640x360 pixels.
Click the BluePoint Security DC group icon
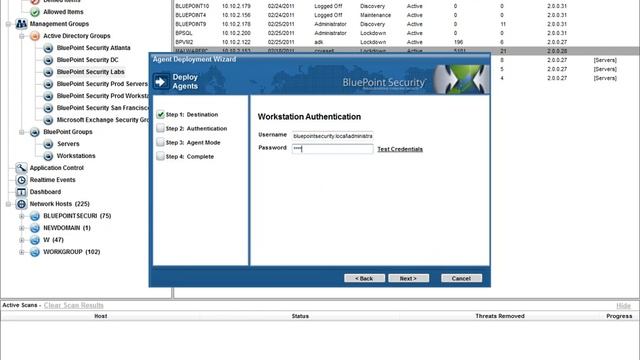tap(48, 60)
